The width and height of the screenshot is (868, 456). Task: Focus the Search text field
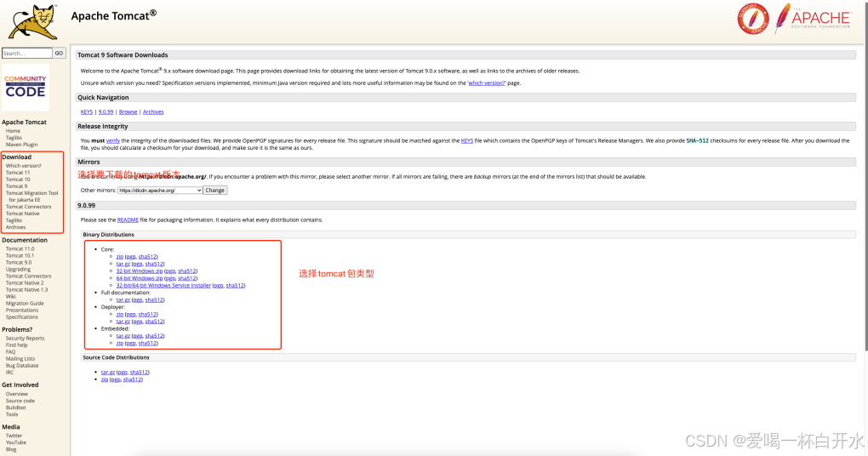[27, 53]
